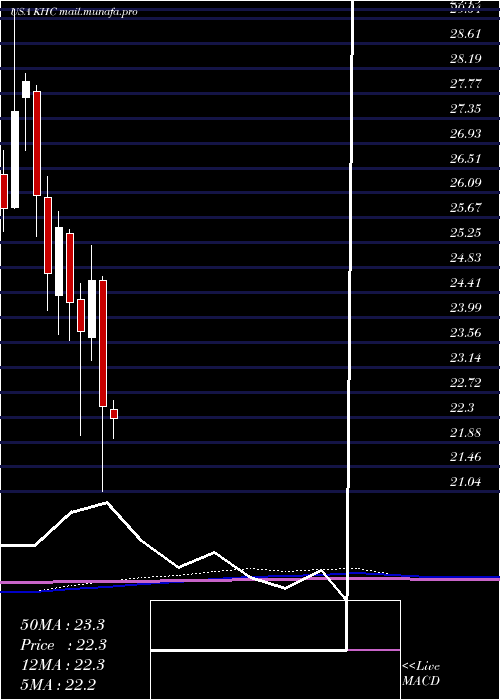
Task: Click the 22.72 price axis label
Action: pyautogui.click(x=465, y=383)
